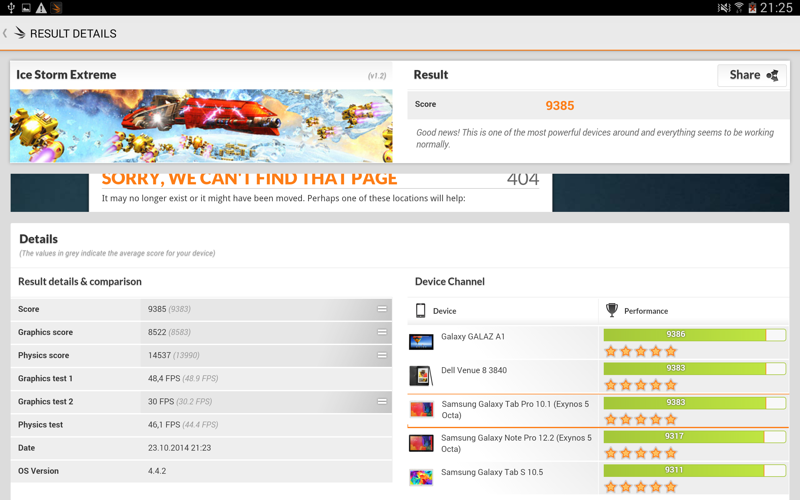Tap the 3DMark logo in header
The width and height of the screenshot is (800, 500).
(x=19, y=33)
